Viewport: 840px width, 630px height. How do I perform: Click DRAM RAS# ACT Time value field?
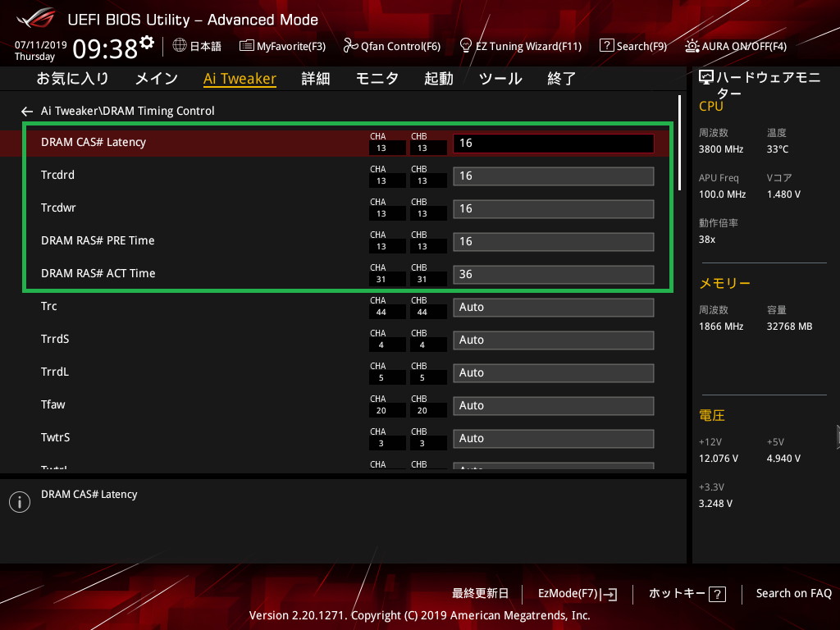(x=554, y=274)
